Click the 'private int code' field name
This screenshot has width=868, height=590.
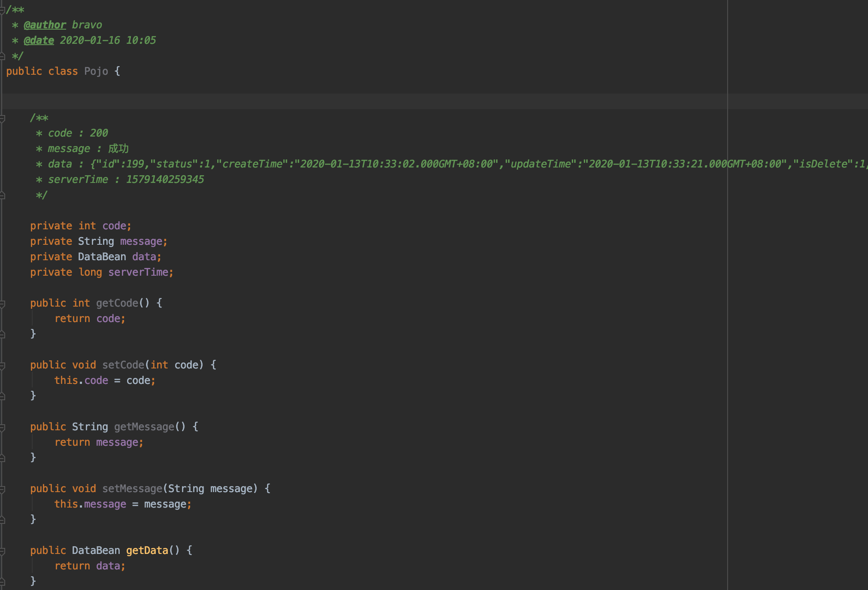pos(114,226)
